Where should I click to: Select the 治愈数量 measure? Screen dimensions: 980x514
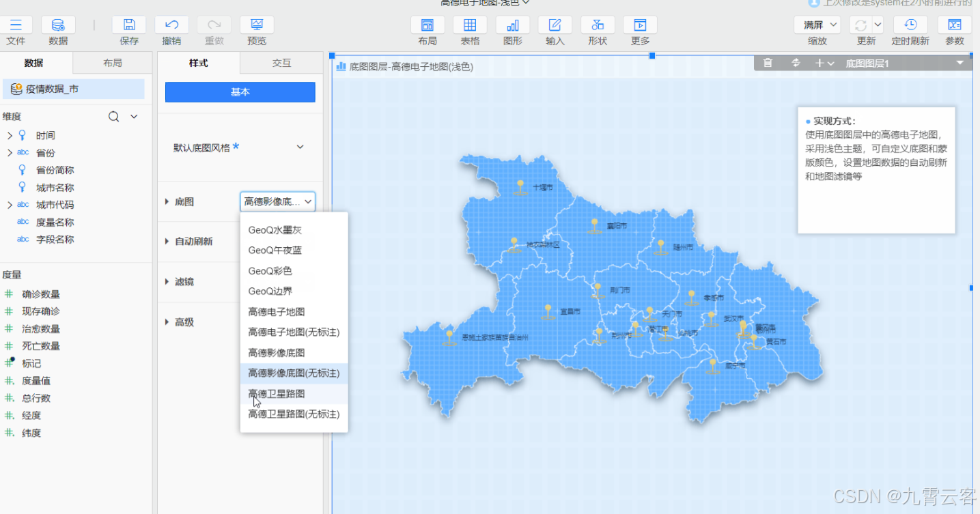41,329
